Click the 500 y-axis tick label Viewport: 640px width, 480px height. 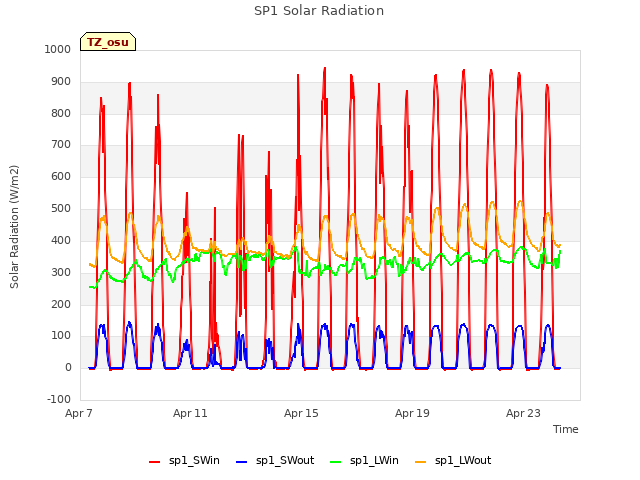(x=61, y=209)
